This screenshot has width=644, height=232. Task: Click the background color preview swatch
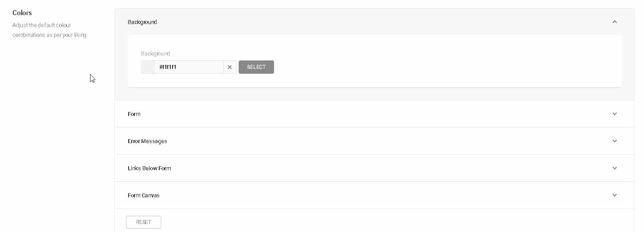tap(148, 67)
